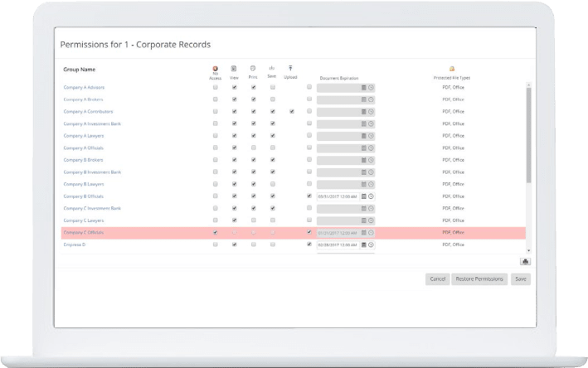
Task: Enable Print for Company A Officials
Action: point(254,148)
